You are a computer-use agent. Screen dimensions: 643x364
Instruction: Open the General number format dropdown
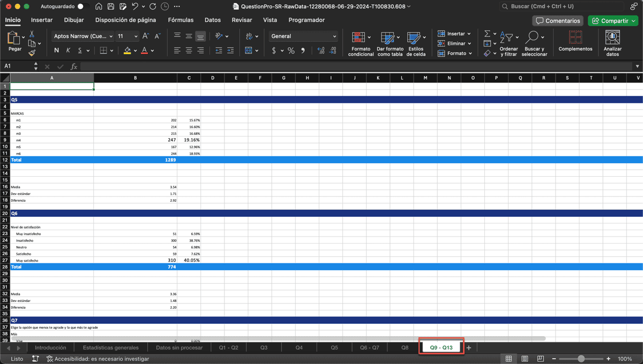point(303,36)
